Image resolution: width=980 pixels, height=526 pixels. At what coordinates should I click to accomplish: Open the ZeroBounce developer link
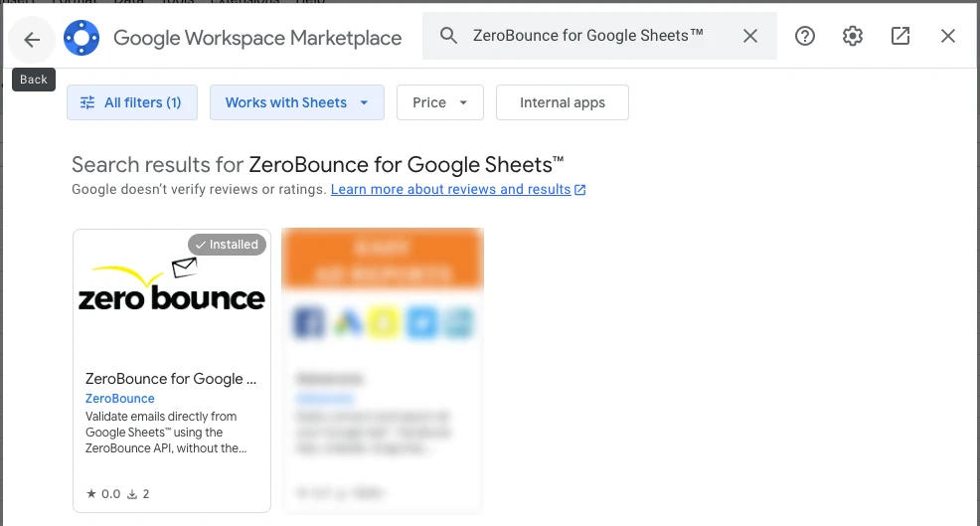coord(120,399)
